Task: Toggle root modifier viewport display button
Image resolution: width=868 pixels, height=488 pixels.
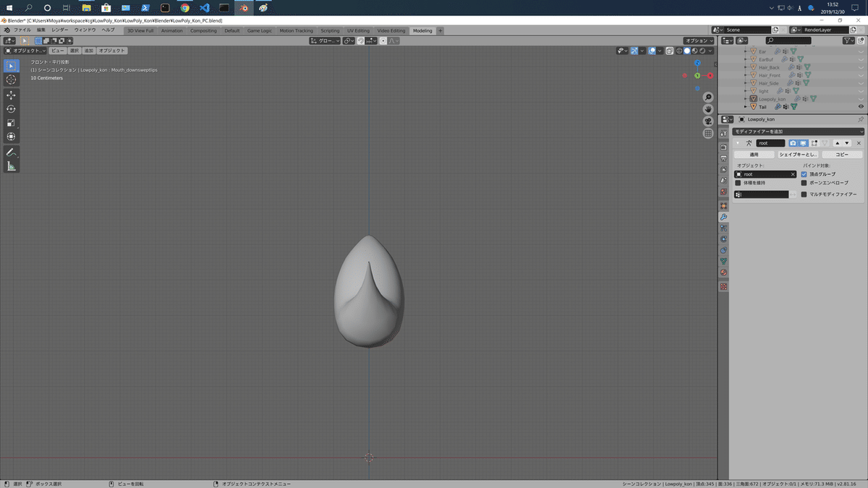Action: pos(803,143)
